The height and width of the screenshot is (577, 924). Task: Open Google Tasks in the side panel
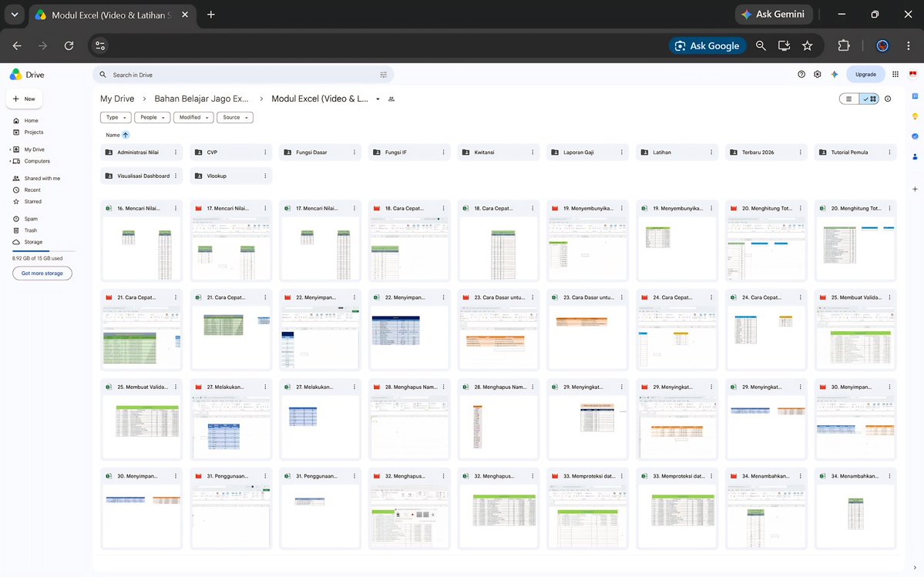point(915,136)
